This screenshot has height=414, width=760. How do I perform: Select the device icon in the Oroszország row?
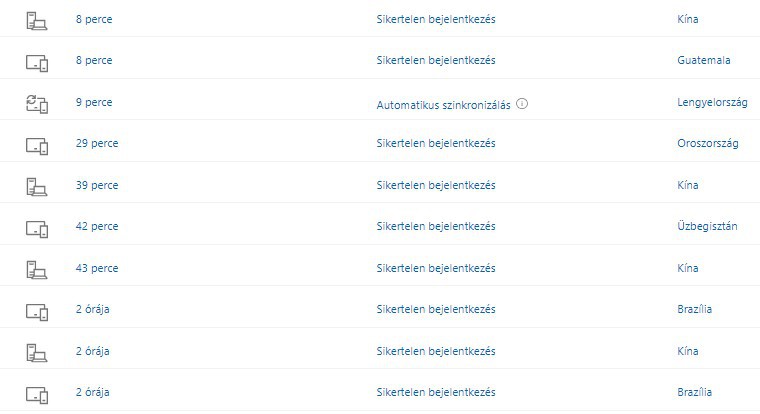(37, 145)
